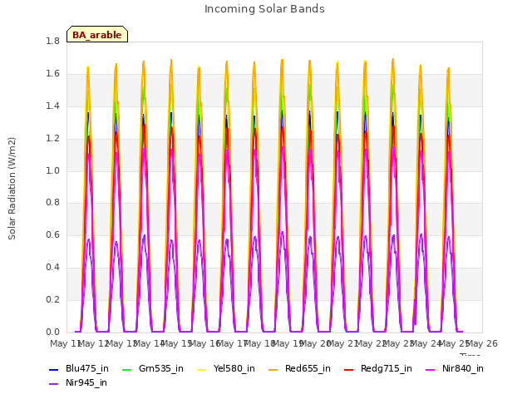The image size is (532, 399).
Task: Select the Yel580_in legend label
Action: [x=234, y=369]
